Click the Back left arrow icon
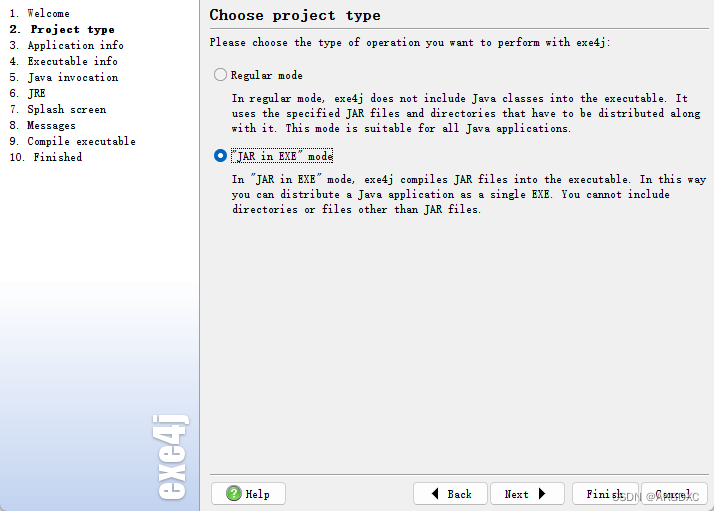Viewport: 714px width, 511px height. click(x=435, y=494)
